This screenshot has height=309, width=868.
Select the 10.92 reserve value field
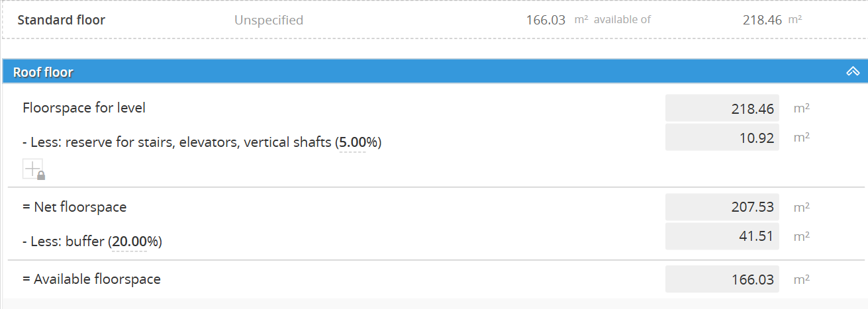(x=722, y=138)
